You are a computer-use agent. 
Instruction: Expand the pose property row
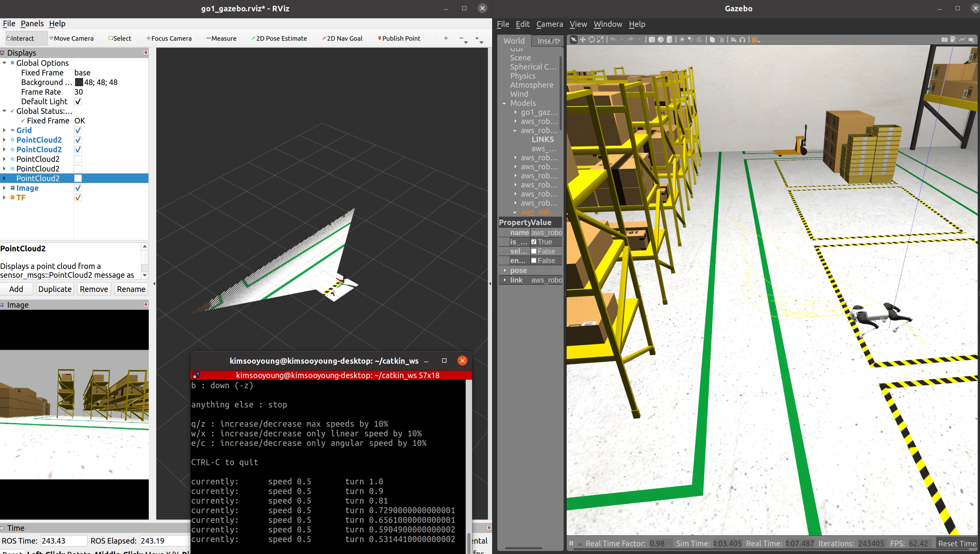(505, 271)
